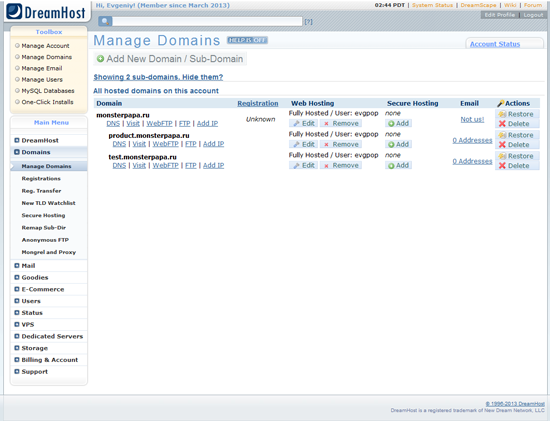This screenshot has width=550, height=421.
Task: Click the Edit Profile button
Action: click(499, 15)
